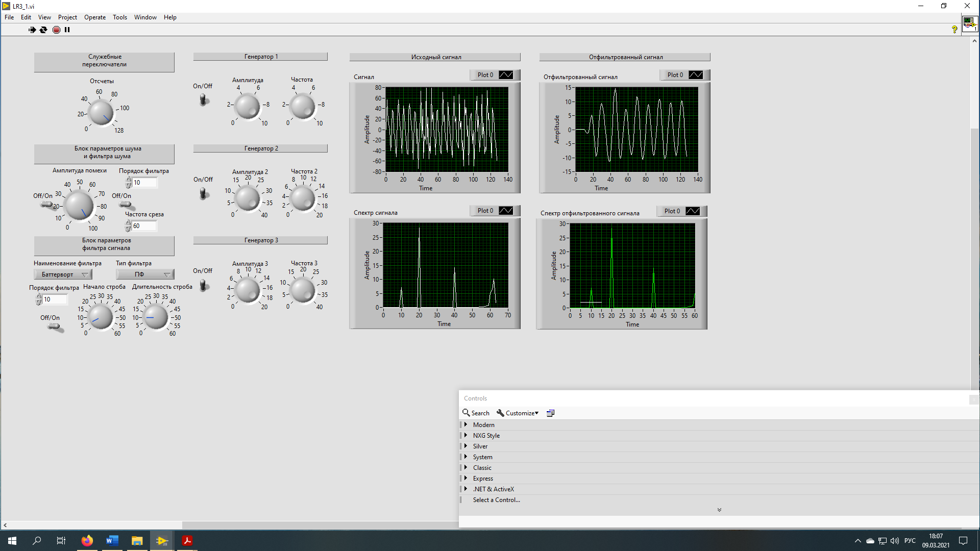Click the red Abort Execution button
Viewport: 980px width, 551px height.
[56, 30]
